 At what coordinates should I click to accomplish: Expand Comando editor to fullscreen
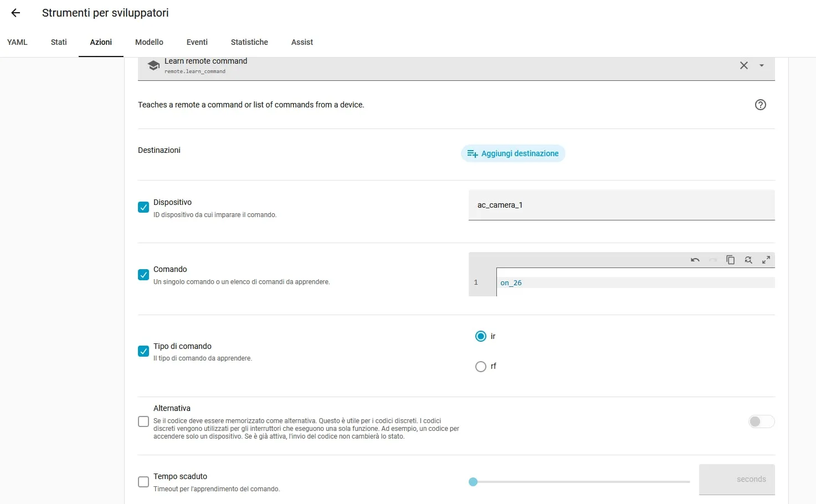(766, 260)
